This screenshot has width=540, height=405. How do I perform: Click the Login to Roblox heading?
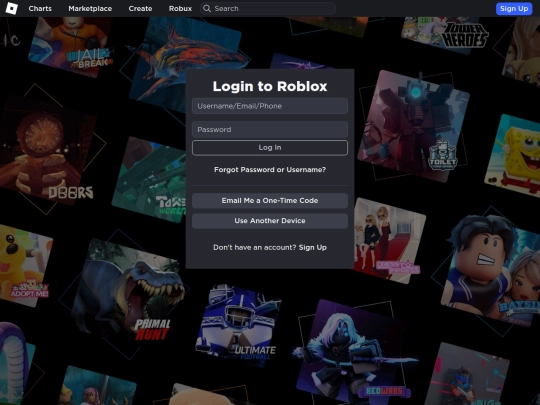click(270, 86)
